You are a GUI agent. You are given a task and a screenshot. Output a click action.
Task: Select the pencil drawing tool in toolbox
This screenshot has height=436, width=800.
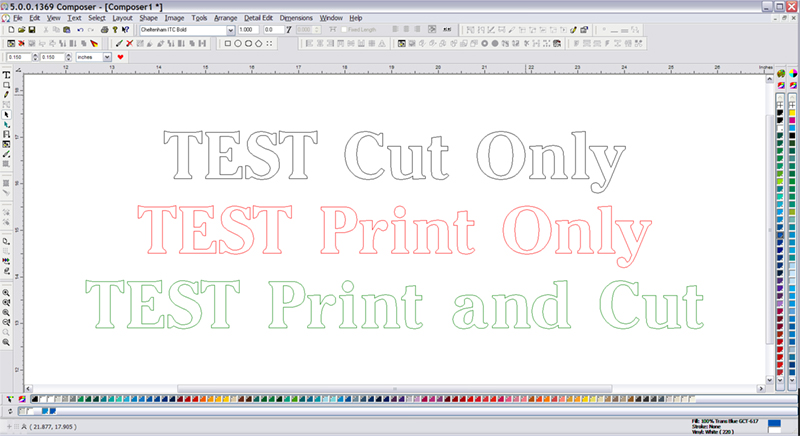click(x=7, y=95)
